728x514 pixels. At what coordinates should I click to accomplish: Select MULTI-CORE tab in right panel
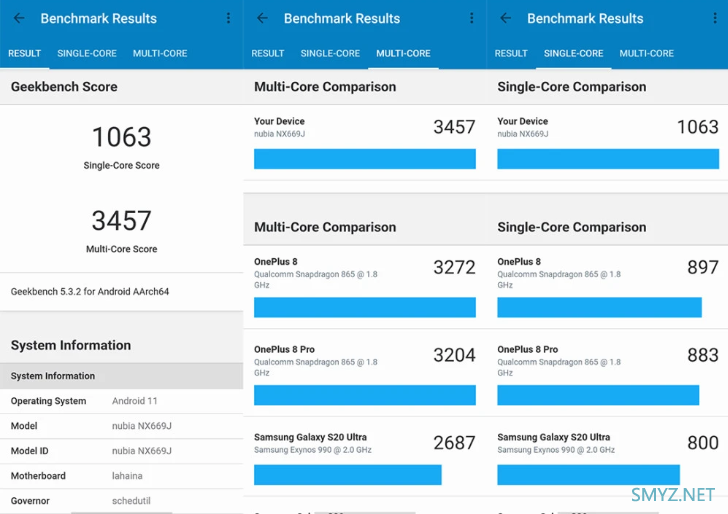click(647, 53)
